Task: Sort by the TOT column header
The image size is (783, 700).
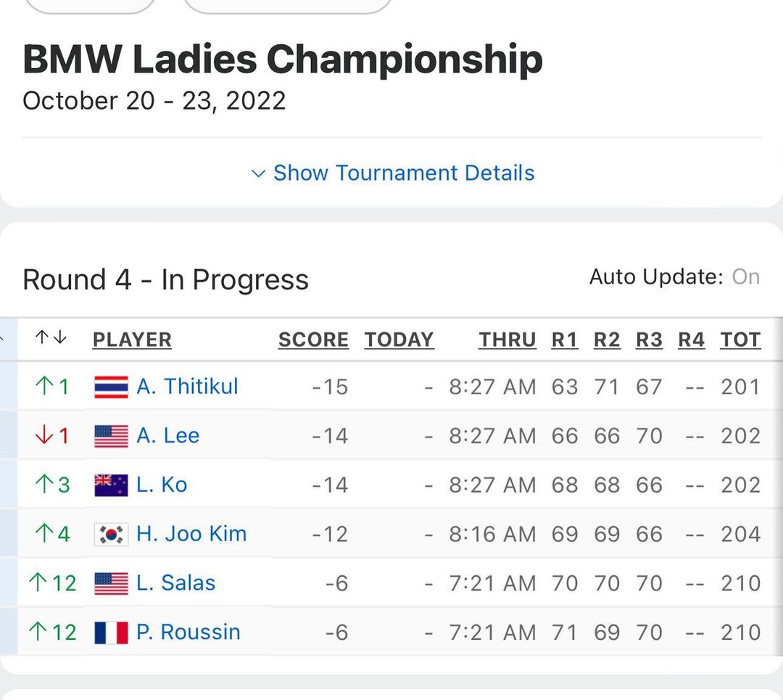Action: pos(740,339)
